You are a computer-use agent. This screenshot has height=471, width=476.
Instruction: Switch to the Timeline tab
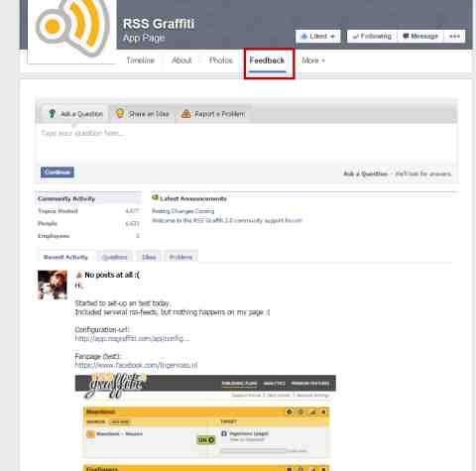pos(141,60)
